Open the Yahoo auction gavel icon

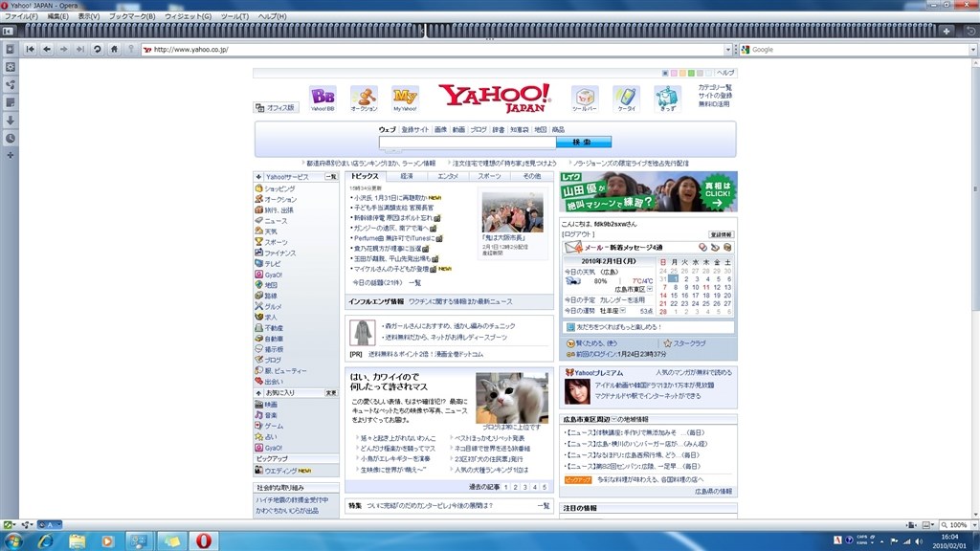pyautogui.click(x=364, y=99)
